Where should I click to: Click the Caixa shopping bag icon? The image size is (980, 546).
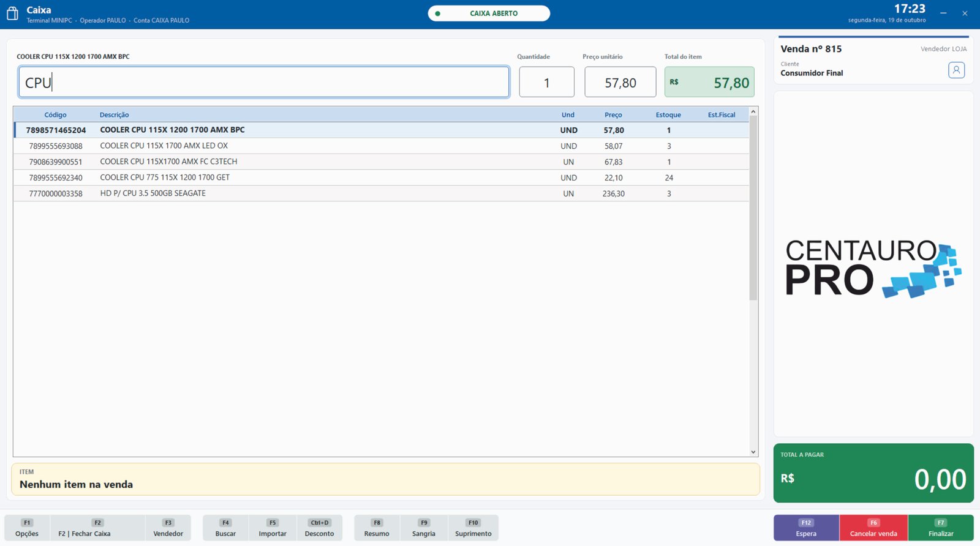12,13
